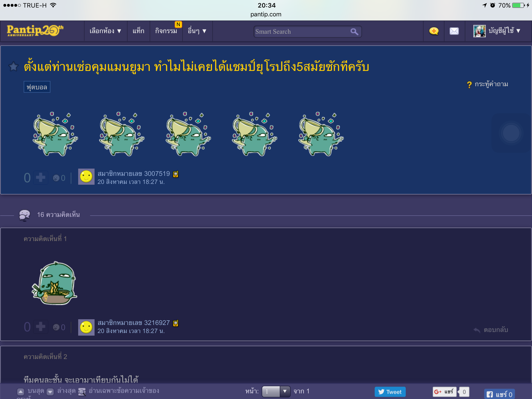This screenshot has height=399, width=532.
Task: Jump to top with บนสุด arrow icon
Action: point(21,391)
